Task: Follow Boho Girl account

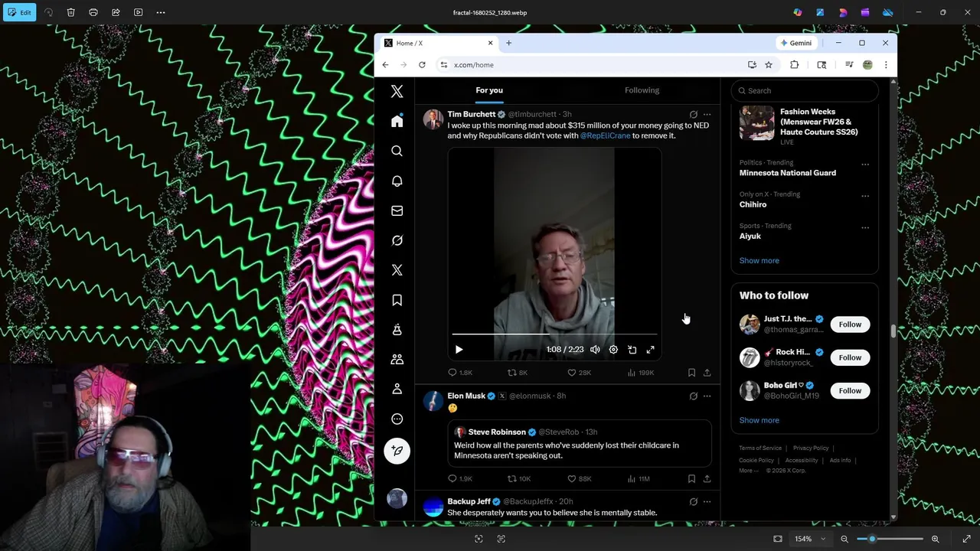Action: (850, 391)
